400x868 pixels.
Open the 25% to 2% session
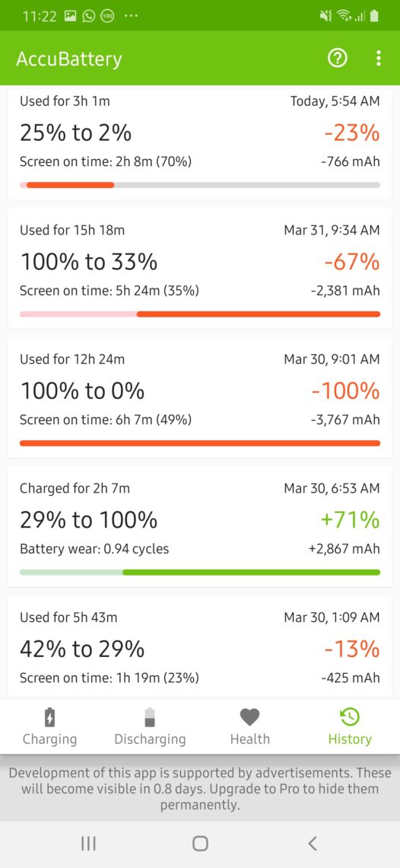200,143
